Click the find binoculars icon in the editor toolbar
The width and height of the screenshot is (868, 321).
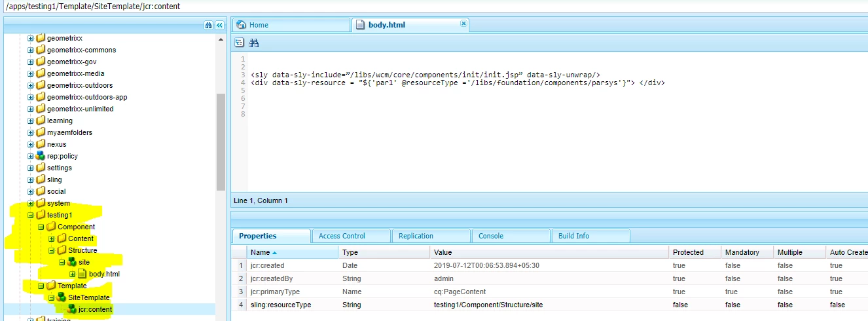click(x=254, y=43)
